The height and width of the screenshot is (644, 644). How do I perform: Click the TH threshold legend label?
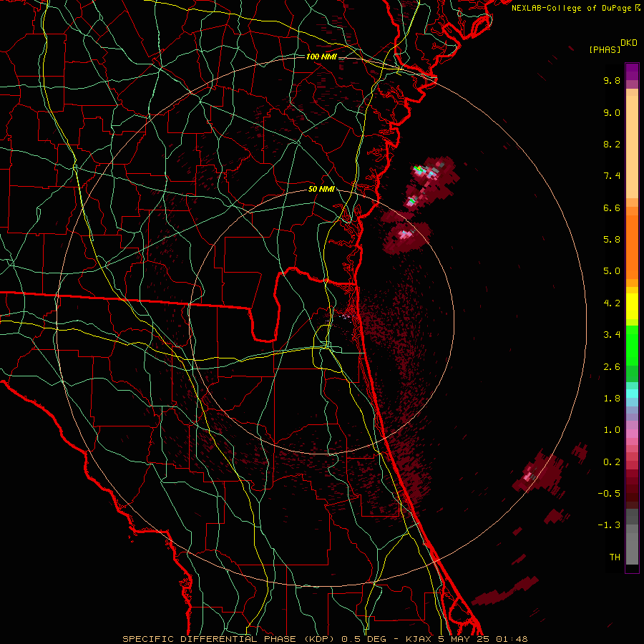pos(615,557)
